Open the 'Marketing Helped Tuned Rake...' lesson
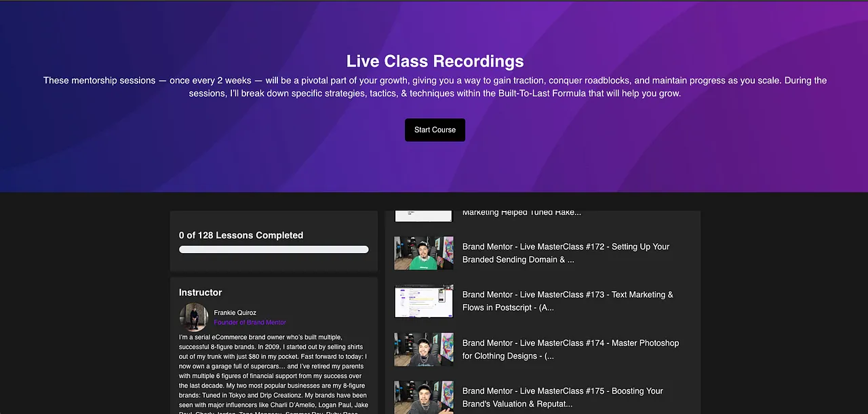 click(521, 212)
